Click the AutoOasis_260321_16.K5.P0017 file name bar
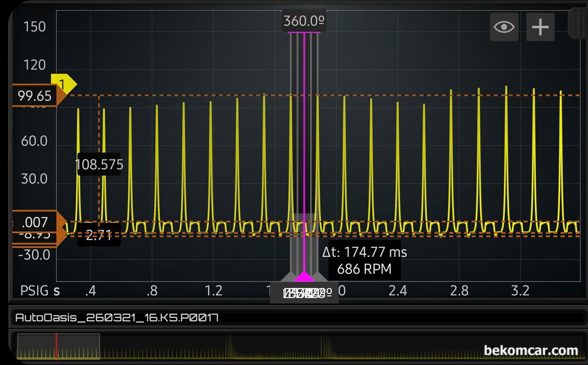This screenshot has height=365, width=588. coord(117,318)
